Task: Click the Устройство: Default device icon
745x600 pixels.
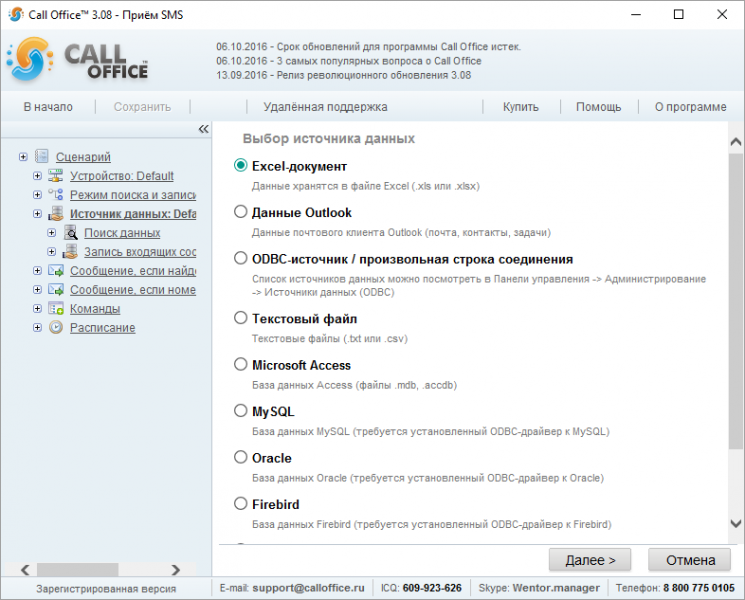Action: click(56, 175)
